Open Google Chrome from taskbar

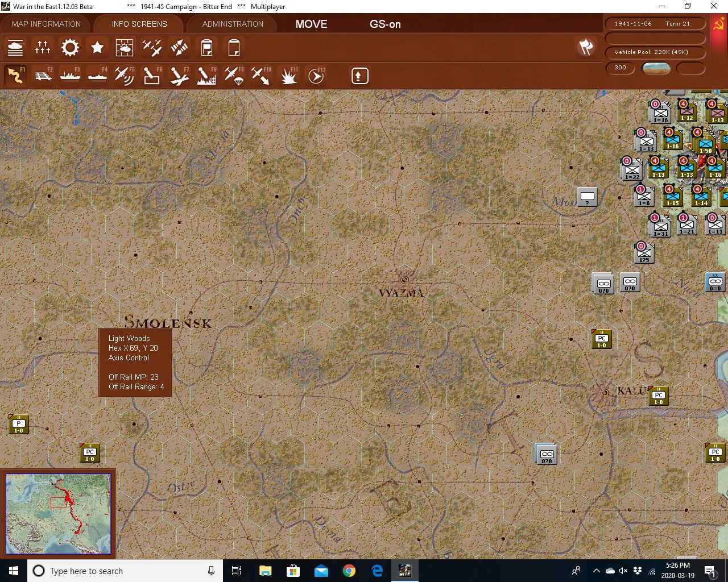pyautogui.click(x=349, y=571)
